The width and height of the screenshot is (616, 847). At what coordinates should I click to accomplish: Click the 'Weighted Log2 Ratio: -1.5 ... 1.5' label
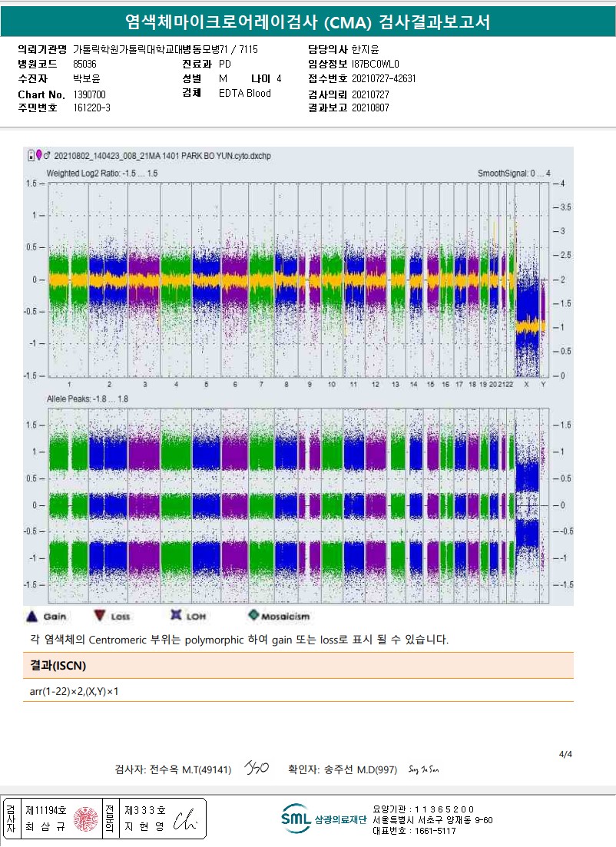point(102,174)
